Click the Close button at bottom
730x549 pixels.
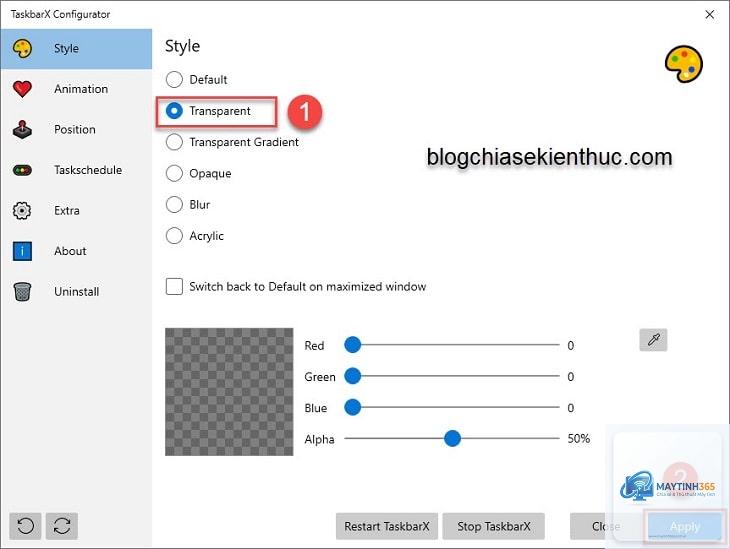coord(606,526)
